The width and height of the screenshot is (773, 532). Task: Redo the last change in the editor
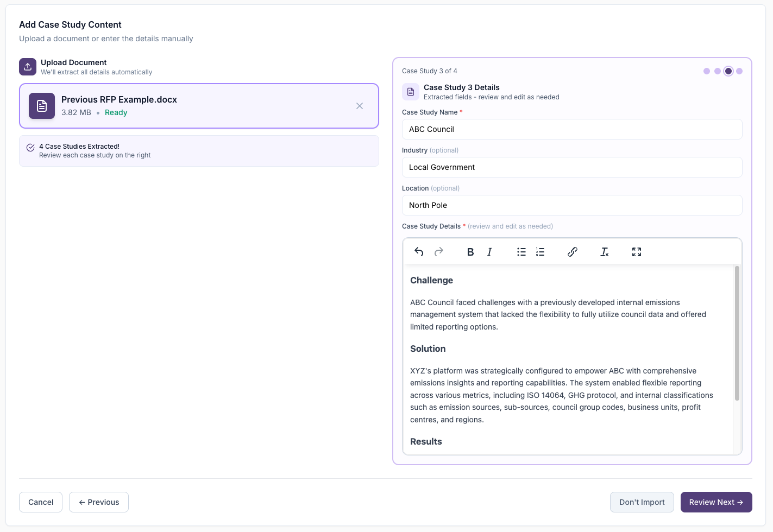(x=438, y=251)
